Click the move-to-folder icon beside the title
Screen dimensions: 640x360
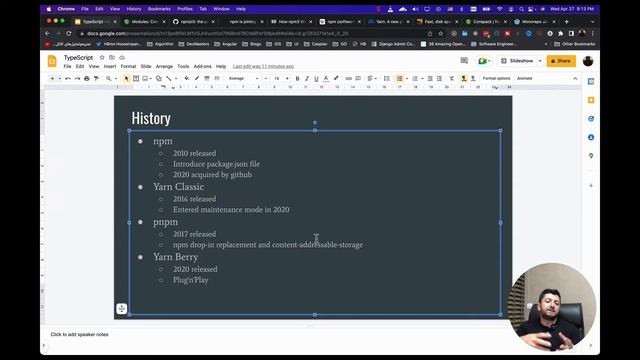click(112, 58)
